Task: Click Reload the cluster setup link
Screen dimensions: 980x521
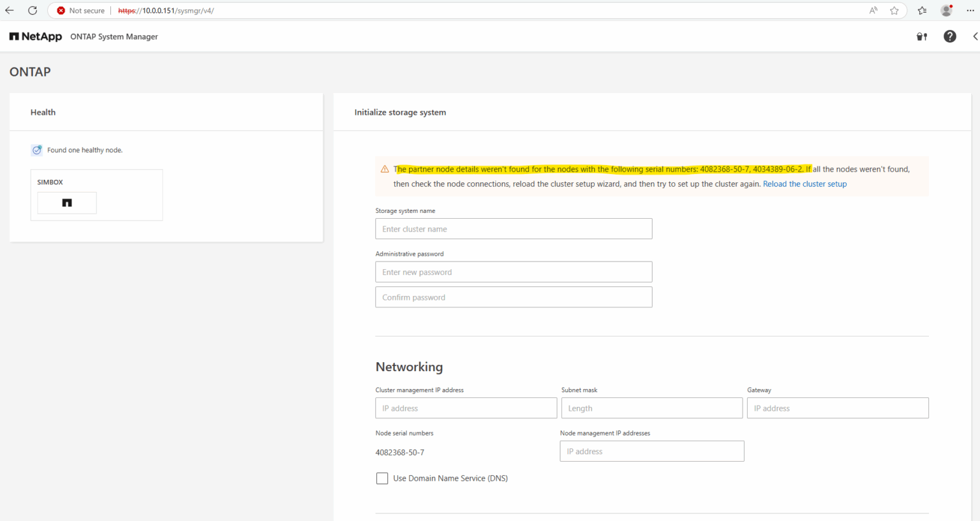Action: 805,184
